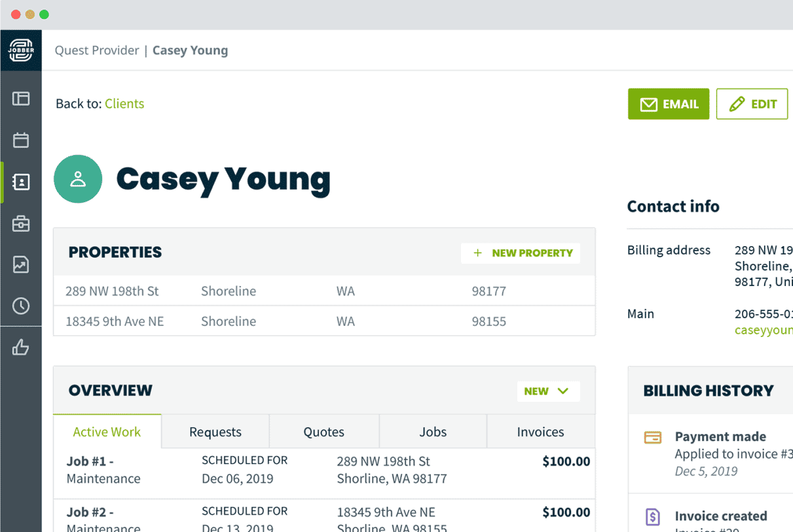Click the EDIT button

pos(752,104)
